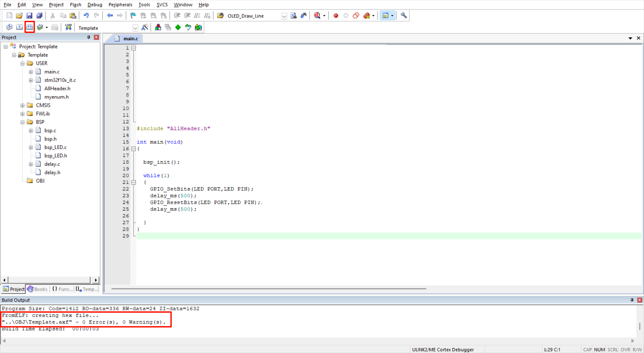Close the Project panel with its red X
The width and height of the screenshot is (644, 353).
[x=97, y=37]
